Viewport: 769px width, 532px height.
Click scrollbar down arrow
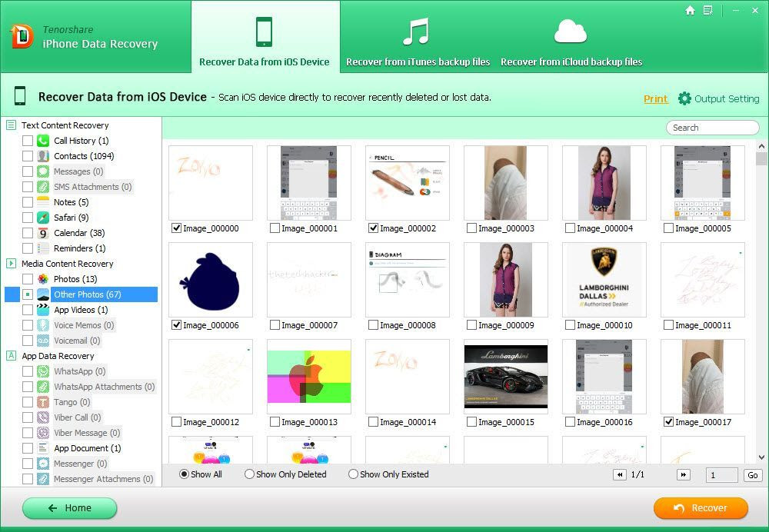761,457
